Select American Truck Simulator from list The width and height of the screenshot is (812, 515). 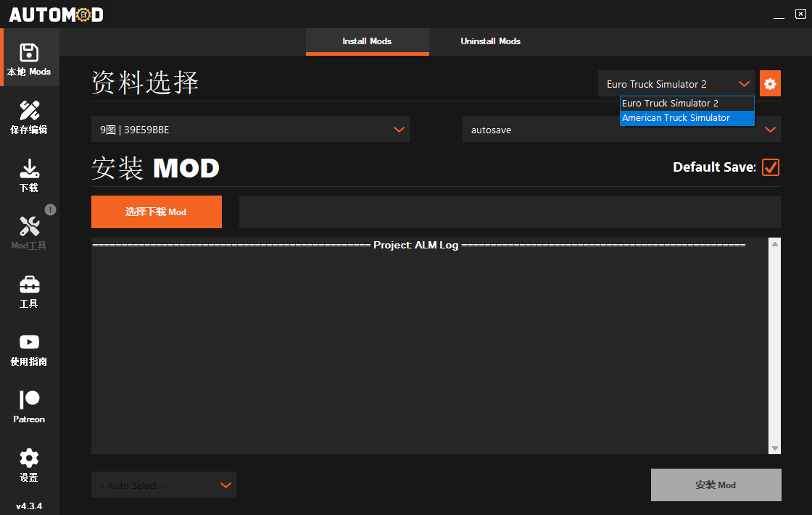pos(687,118)
